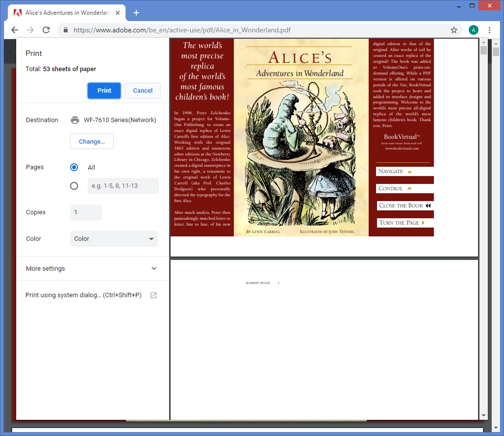Click the Adobe PDF tab favicon

pos(18,13)
